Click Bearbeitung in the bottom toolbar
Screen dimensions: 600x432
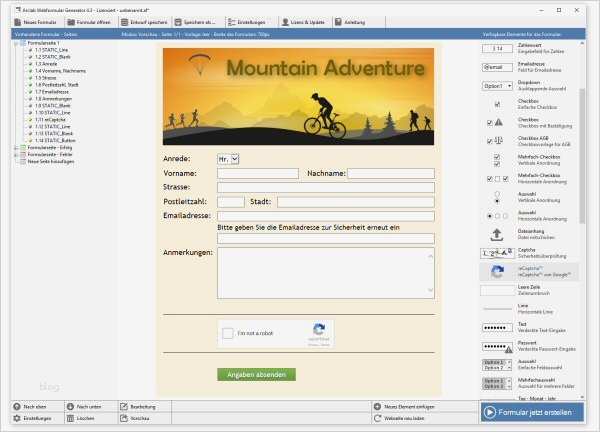click(138, 407)
